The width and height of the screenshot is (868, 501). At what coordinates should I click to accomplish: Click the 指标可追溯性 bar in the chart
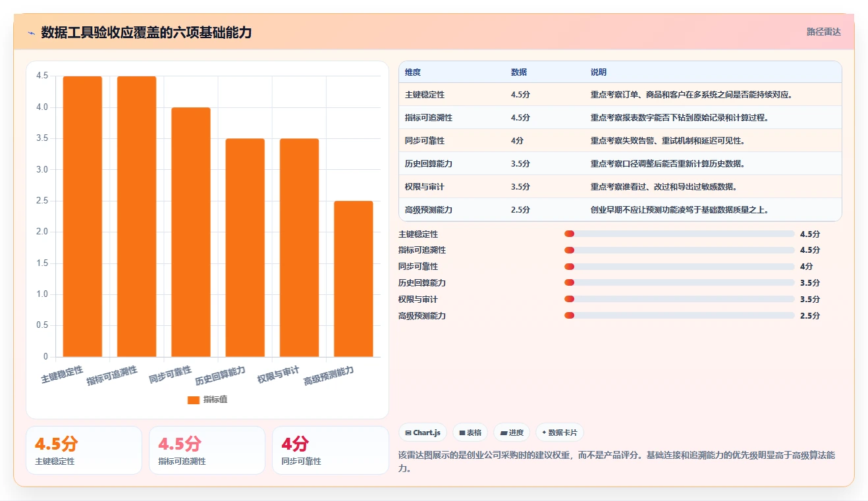pos(137,217)
